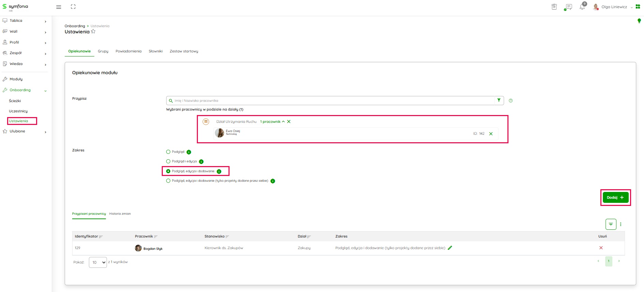
Task: Remove Bogdan Słyk using red X
Action: (601, 248)
